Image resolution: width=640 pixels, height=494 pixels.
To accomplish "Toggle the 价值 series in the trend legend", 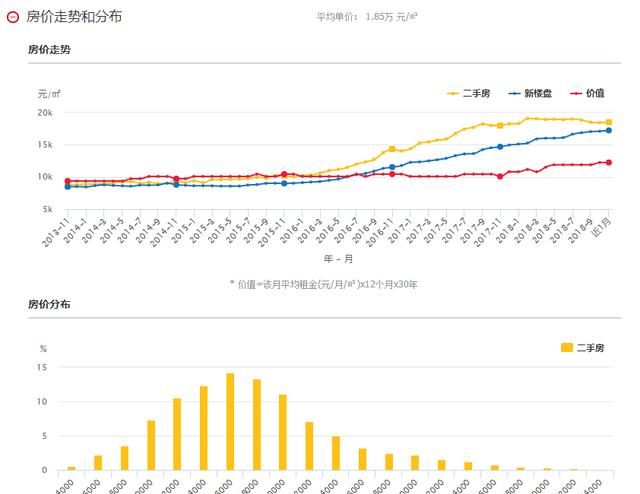I will (x=587, y=93).
